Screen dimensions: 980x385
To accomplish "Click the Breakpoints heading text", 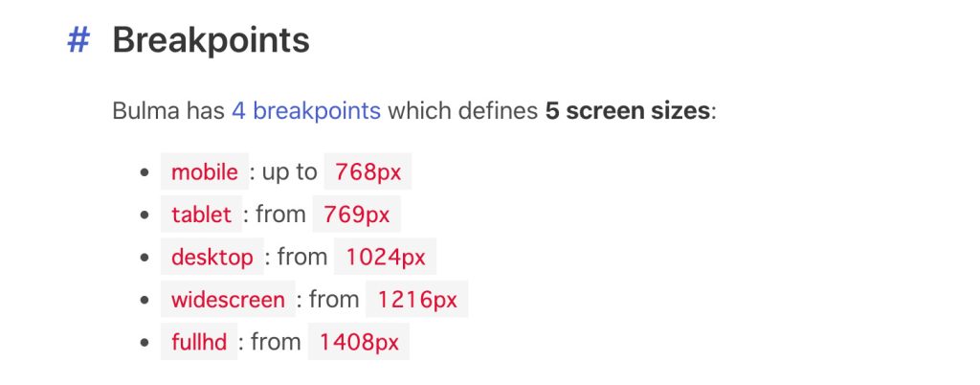I will (211, 40).
